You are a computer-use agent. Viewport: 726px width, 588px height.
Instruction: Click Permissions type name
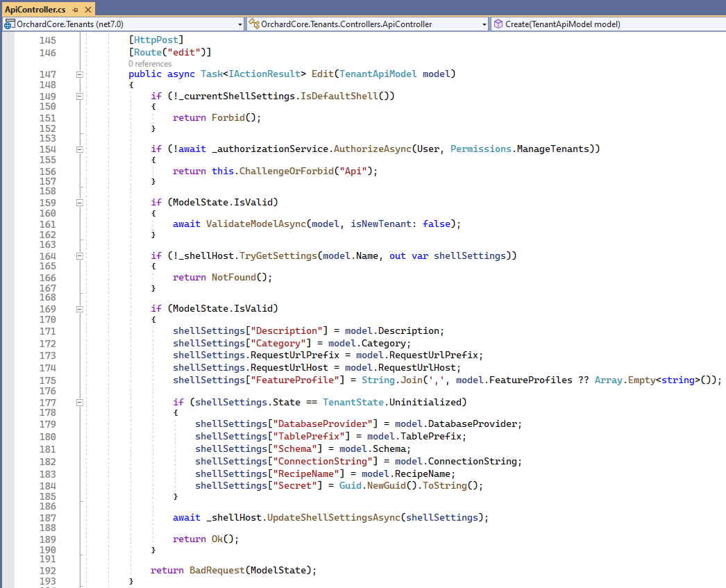coord(480,149)
